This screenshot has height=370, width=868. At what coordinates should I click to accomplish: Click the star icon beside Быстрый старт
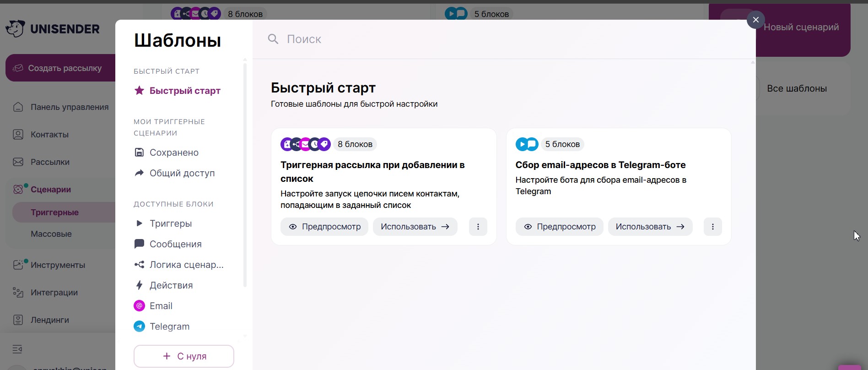(139, 90)
